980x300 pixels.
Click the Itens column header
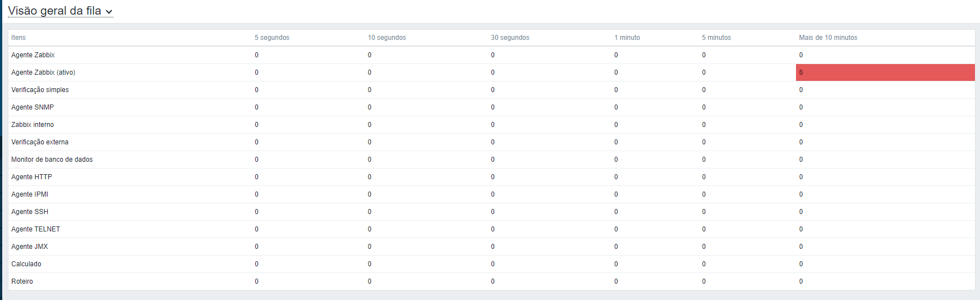(x=19, y=38)
